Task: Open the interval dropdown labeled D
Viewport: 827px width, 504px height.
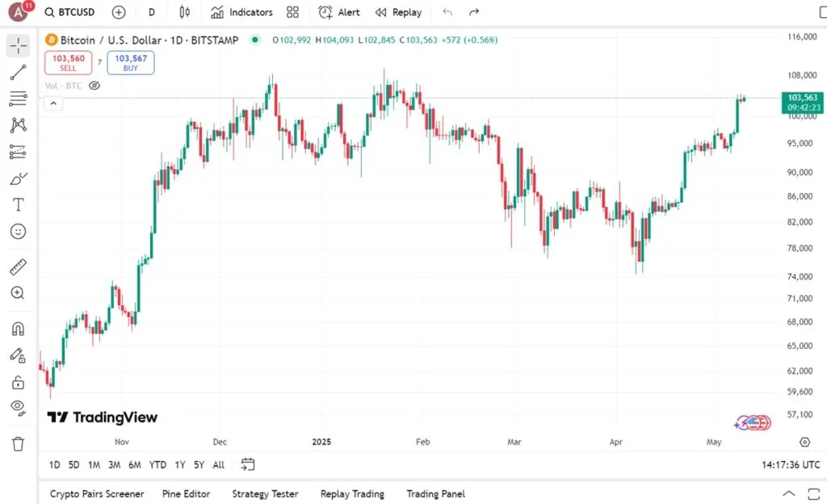Action: point(151,12)
